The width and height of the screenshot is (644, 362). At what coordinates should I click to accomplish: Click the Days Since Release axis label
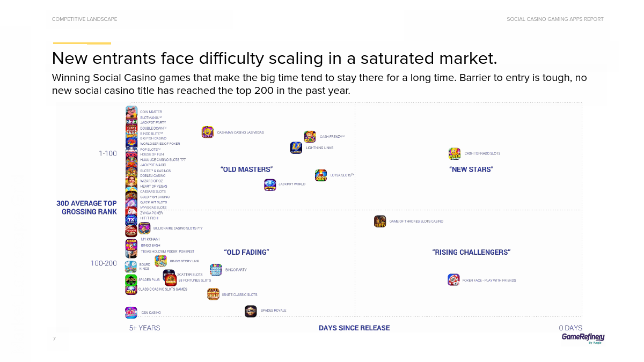click(354, 328)
